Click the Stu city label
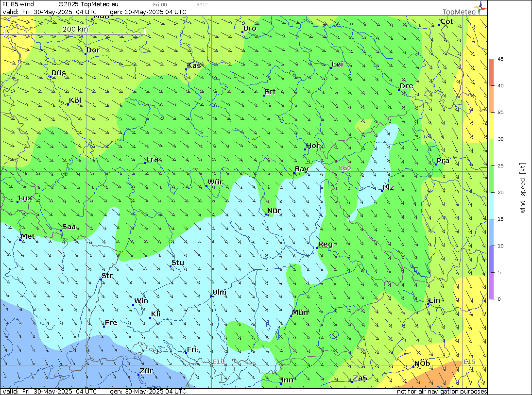Screen dimensions: 532x395 click(x=178, y=263)
